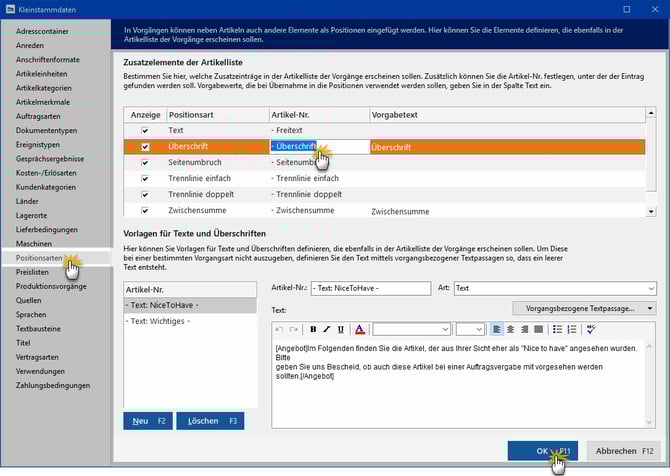670x476 pixels.
Task: Run the spell check tool
Action: click(x=591, y=329)
